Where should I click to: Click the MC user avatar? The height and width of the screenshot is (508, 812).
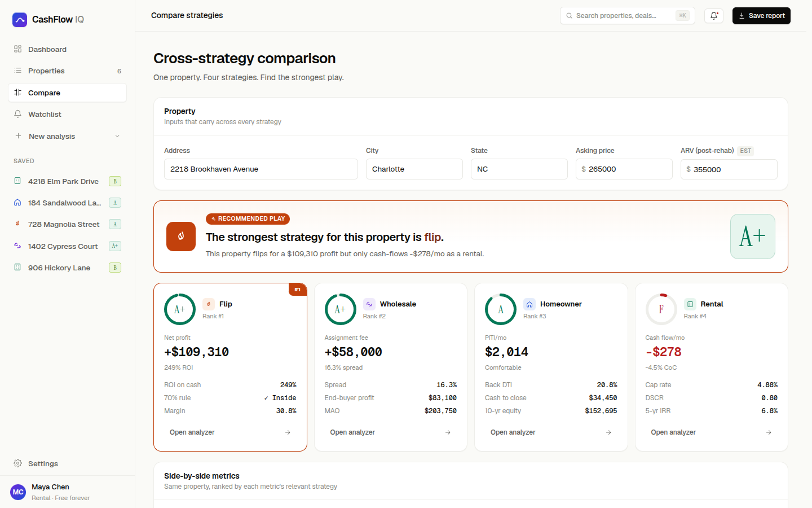pyautogui.click(x=18, y=492)
